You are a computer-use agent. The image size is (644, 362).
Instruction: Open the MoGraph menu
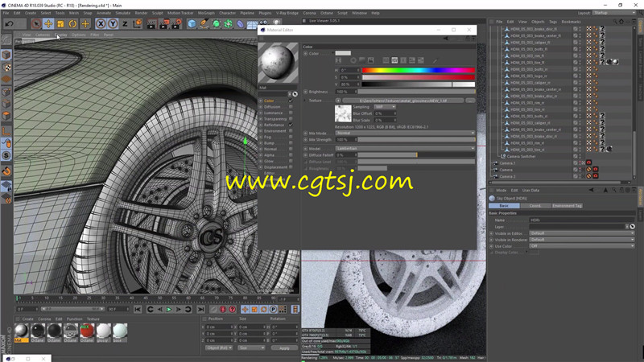206,13
